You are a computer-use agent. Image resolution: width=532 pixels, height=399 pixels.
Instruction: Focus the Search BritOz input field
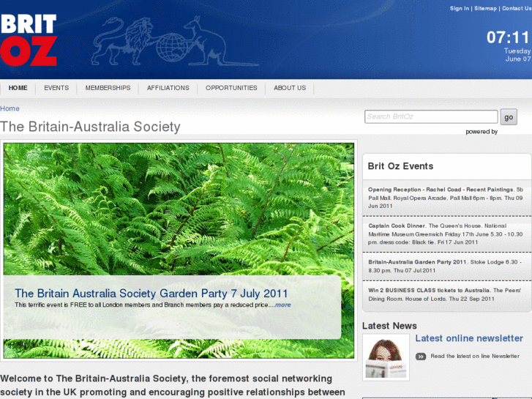pyautogui.click(x=431, y=116)
